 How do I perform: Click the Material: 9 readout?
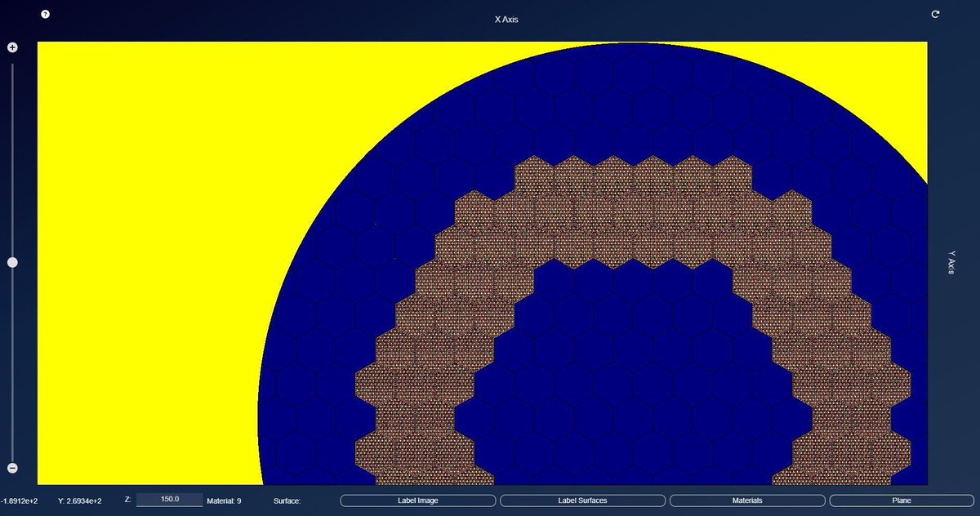[224, 500]
